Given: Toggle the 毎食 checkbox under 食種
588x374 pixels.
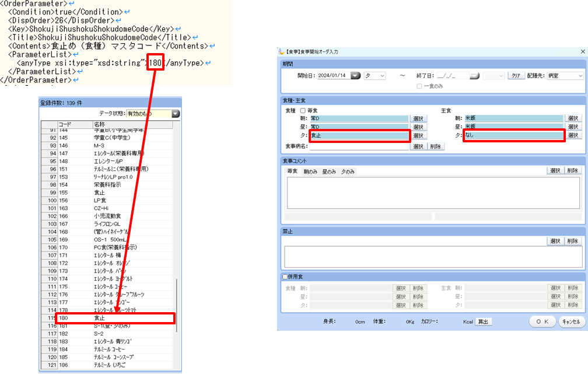Looking at the screenshot, I should click(303, 111).
